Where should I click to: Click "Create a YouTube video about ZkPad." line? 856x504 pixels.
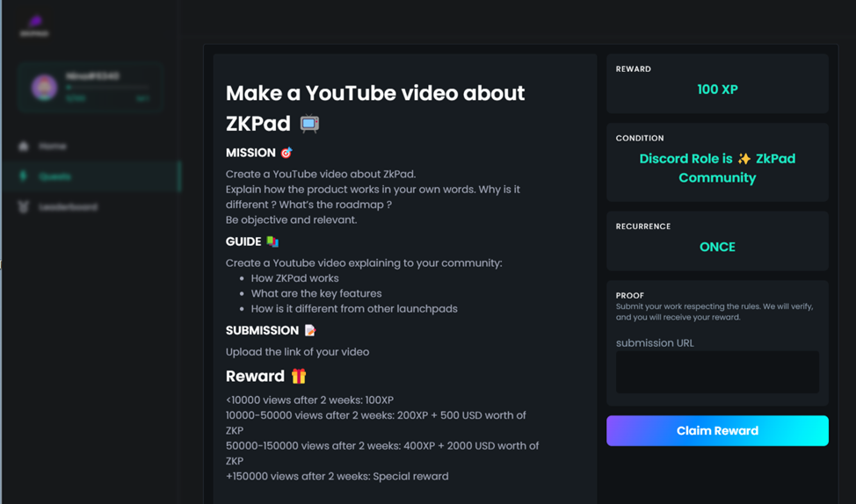point(321,174)
